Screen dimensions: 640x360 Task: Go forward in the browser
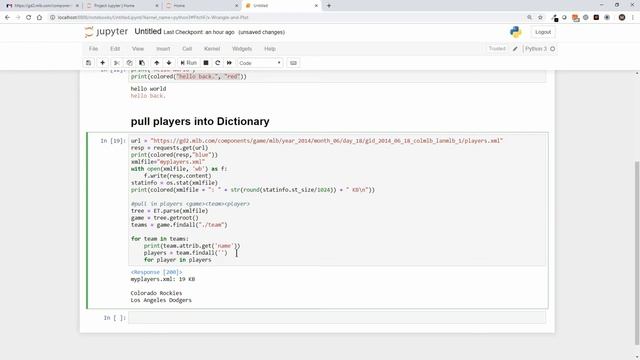click(18, 18)
